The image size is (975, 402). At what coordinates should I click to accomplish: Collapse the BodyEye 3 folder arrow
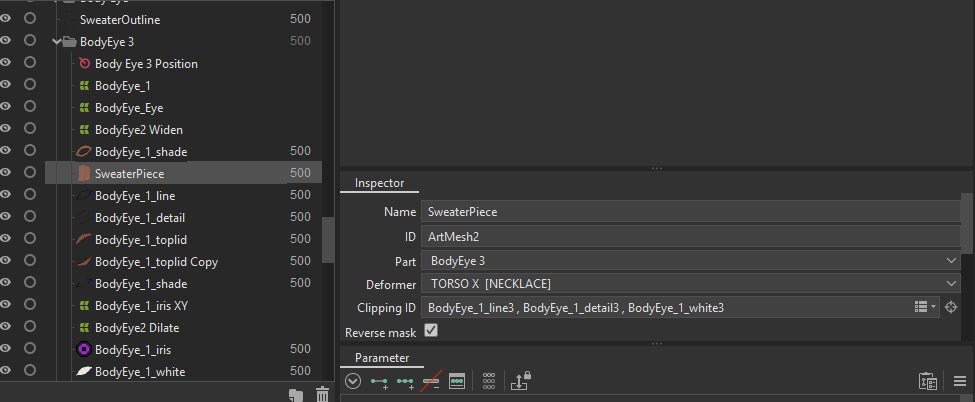pos(57,42)
